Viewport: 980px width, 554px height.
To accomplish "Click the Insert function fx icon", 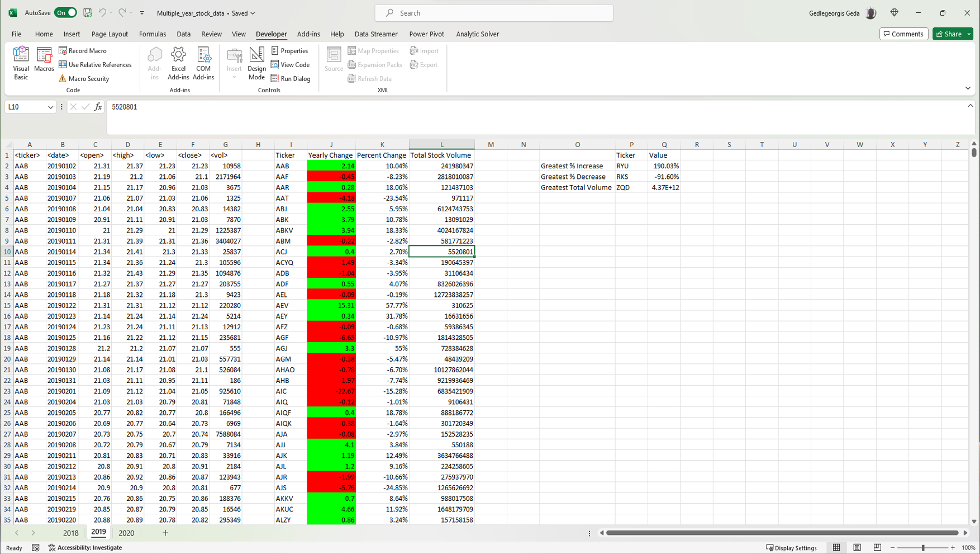I will click(98, 107).
